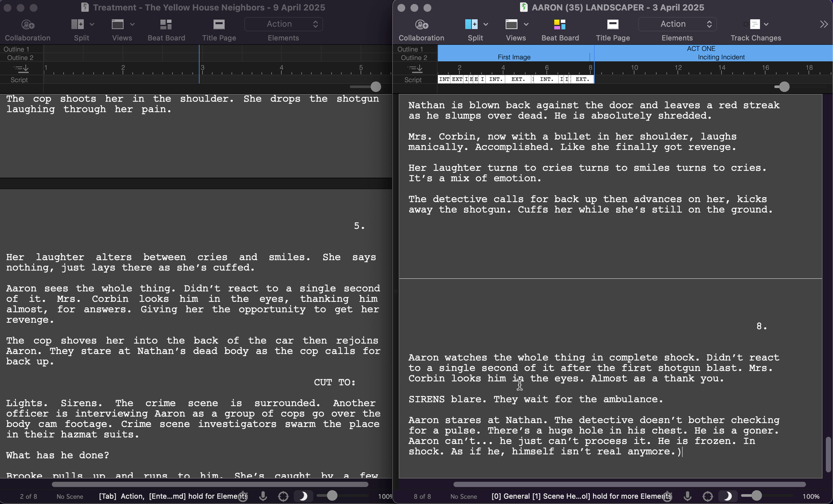
Task: Select the ACT ONE outline segment
Action: click(701, 49)
